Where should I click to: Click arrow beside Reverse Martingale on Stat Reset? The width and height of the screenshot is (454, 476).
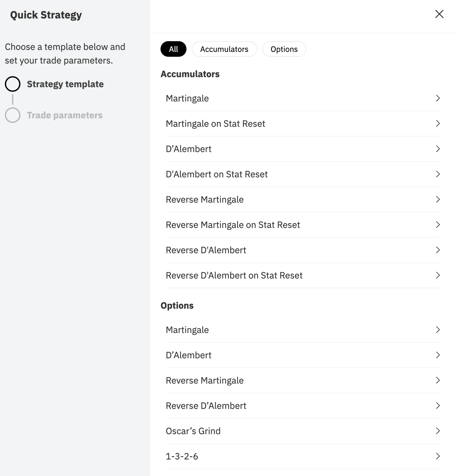click(x=438, y=225)
